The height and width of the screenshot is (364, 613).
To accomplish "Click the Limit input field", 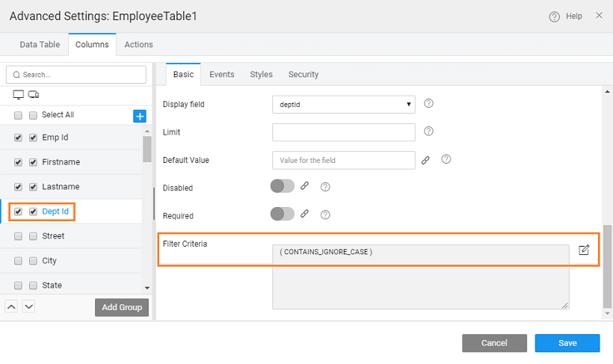I will (343, 132).
